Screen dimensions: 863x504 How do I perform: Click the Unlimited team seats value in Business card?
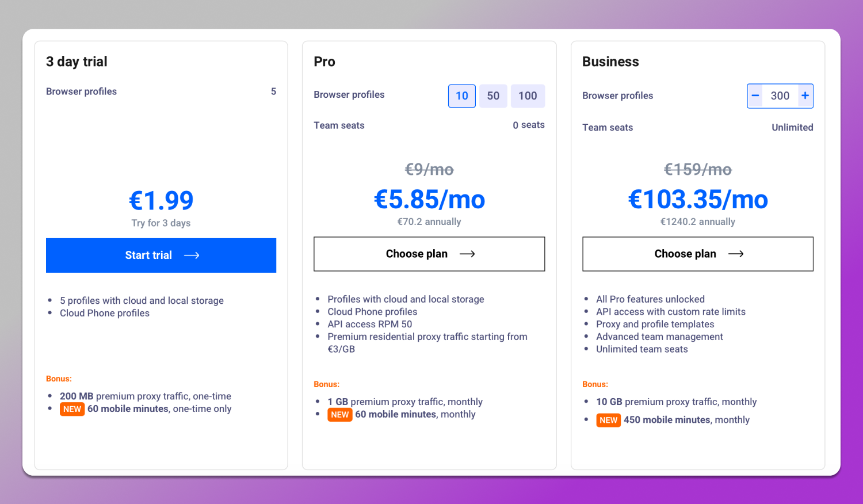(792, 127)
